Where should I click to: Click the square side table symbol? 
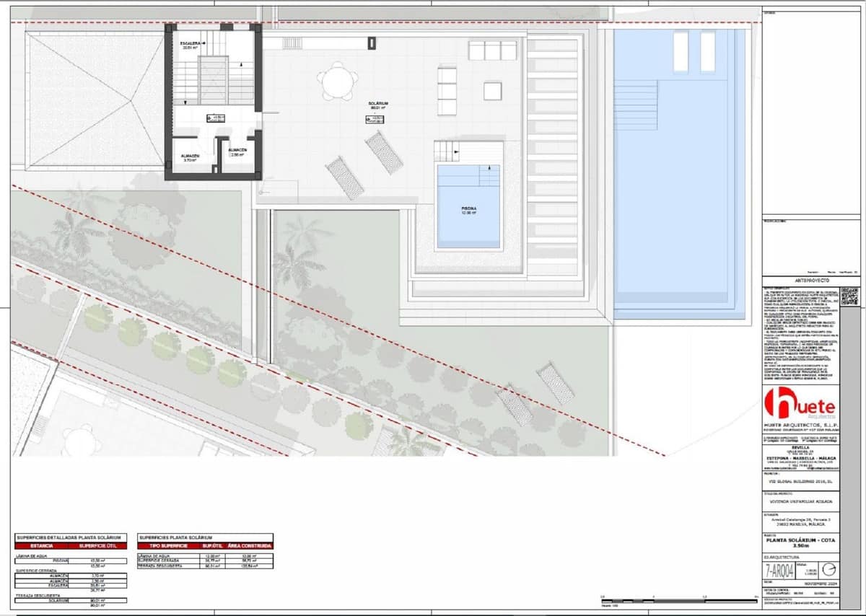492,91
